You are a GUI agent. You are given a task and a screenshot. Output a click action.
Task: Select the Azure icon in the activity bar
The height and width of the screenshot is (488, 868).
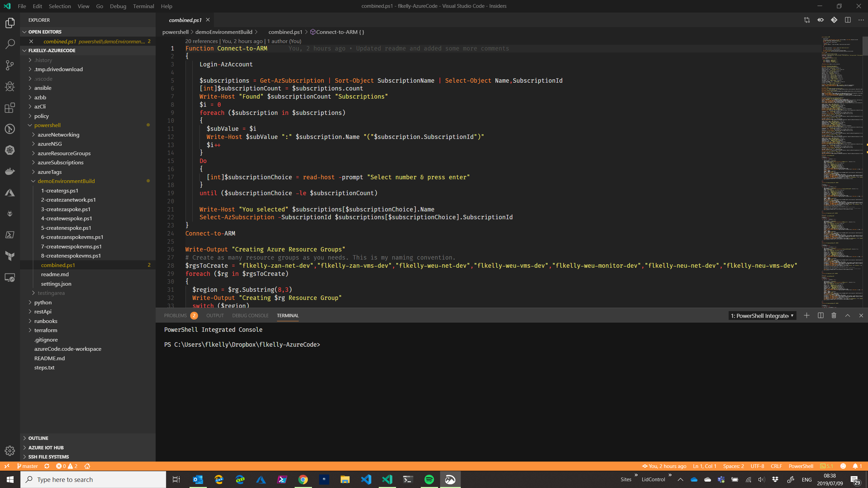(x=10, y=192)
